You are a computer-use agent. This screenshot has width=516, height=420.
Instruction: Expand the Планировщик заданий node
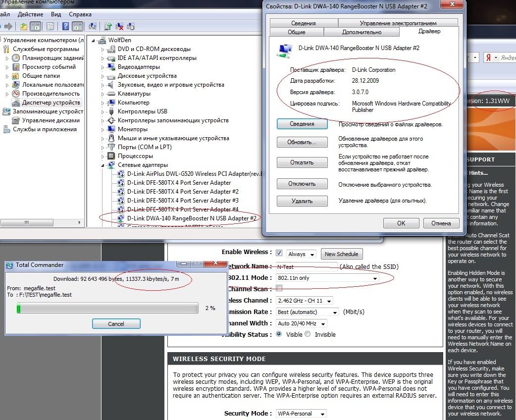[x=7, y=58]
